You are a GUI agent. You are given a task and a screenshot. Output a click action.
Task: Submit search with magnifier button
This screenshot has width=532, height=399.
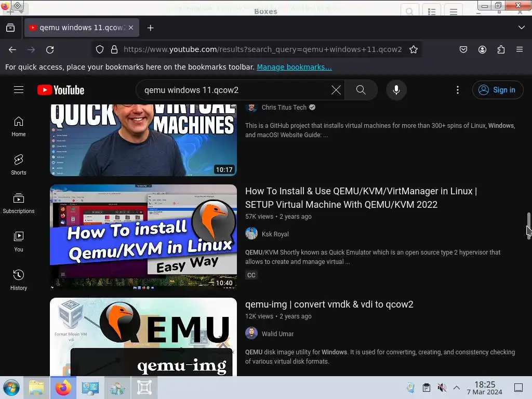pyautogui.click(x=361, y=90)
